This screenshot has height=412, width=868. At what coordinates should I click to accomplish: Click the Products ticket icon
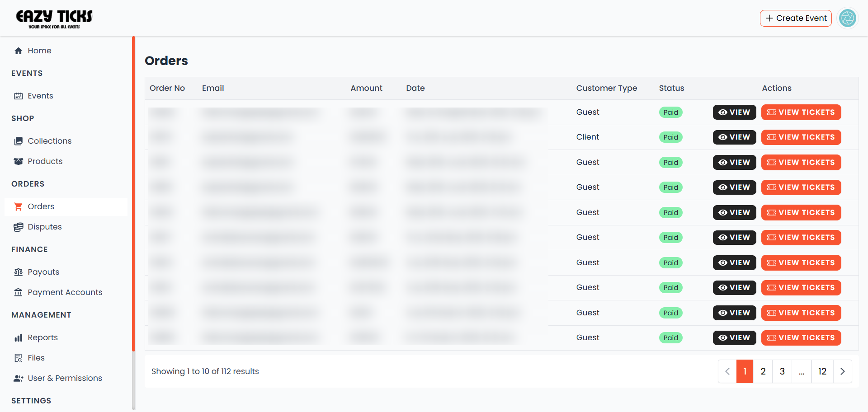tap(18, 161)
